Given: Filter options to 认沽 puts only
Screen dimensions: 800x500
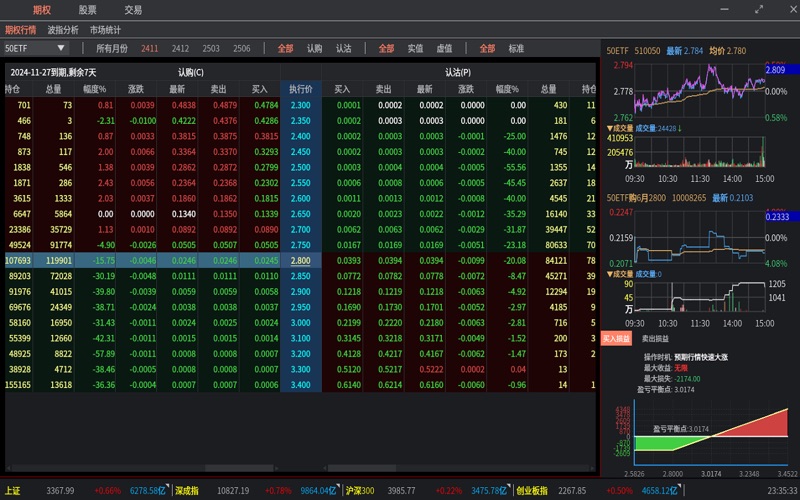Looking at the screenshot, I should pyautogui.click(x=343, y=48).
